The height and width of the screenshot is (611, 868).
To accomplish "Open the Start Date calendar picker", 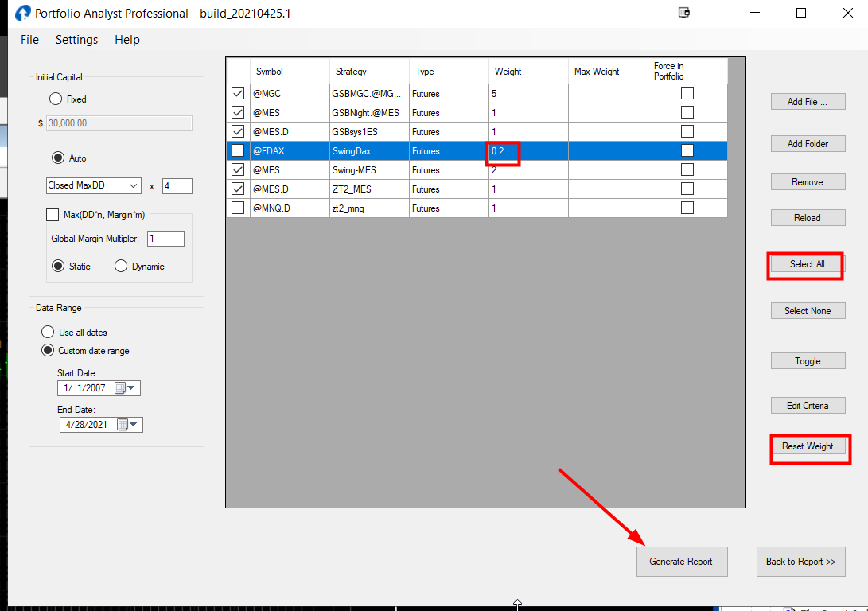I will tap(121, 388).
